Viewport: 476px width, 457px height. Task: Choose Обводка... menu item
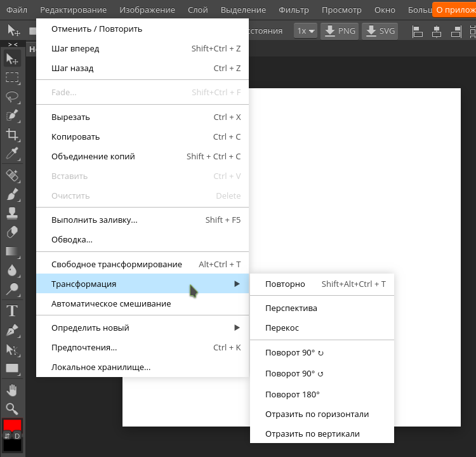pos(142,239)
